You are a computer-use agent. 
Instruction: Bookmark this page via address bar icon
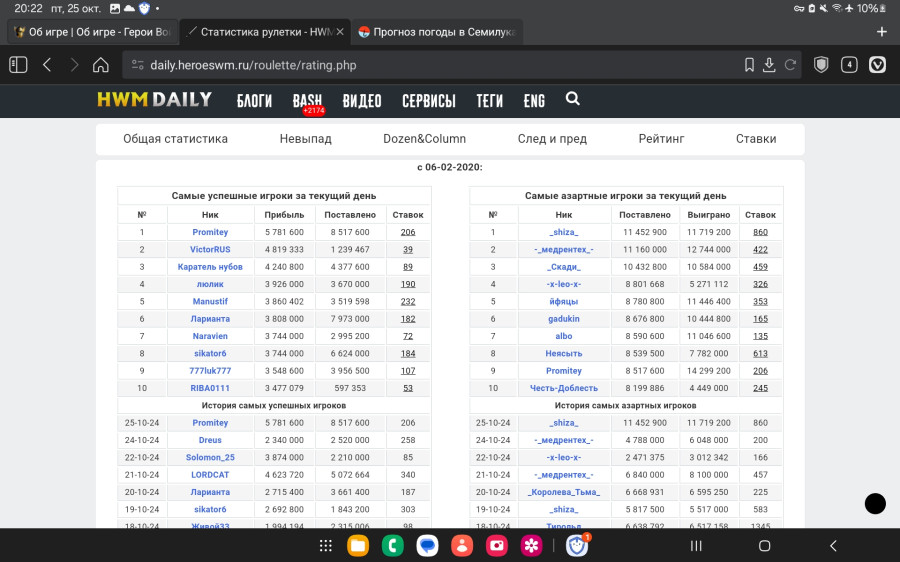tap(749, 65)
